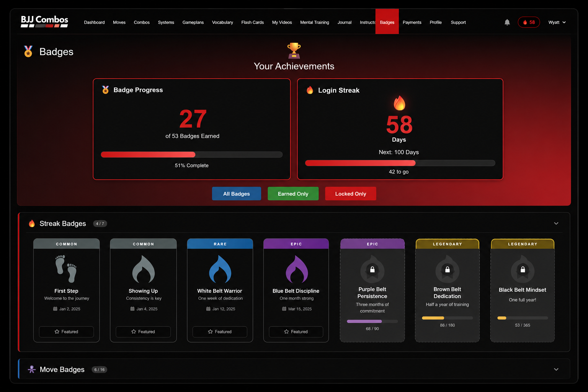Click the 4 / 7 Streak Badges count
Viewport: 588px width, 392px height.
tap(100, 224)
